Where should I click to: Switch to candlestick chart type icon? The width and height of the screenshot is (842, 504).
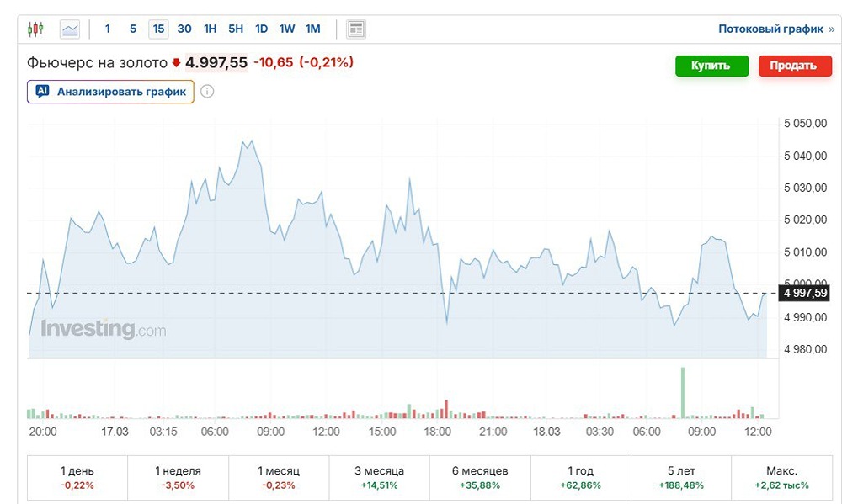[x=35, y=29]
